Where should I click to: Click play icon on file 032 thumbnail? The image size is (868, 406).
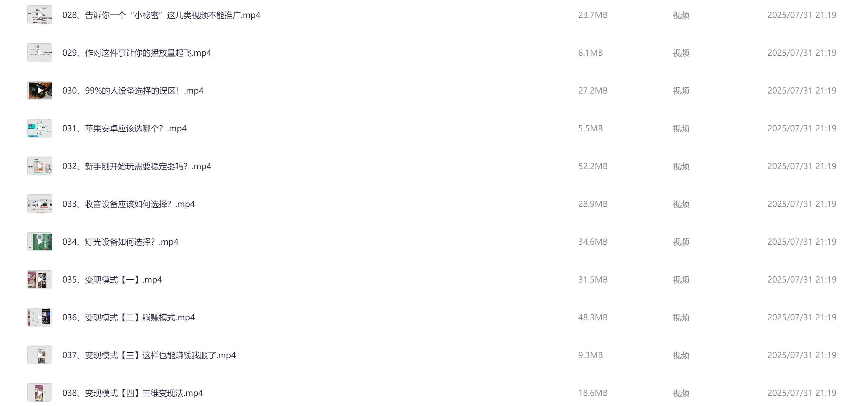(40, 166)
